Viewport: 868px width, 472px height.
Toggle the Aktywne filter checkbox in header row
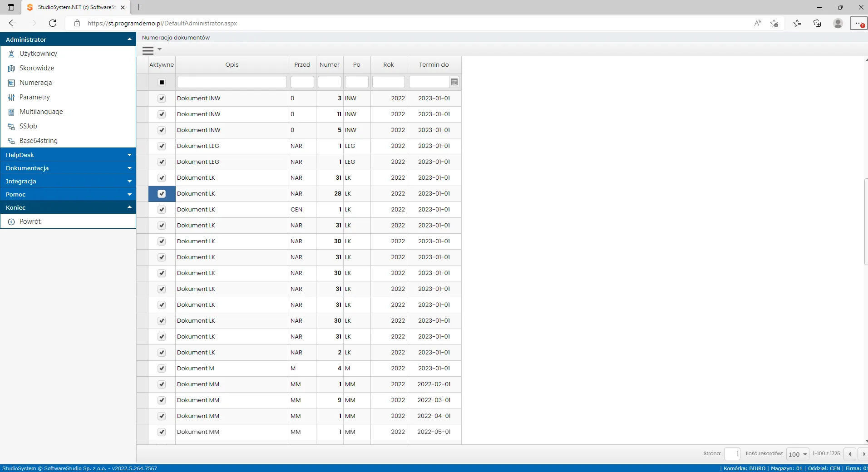point(162,82)
